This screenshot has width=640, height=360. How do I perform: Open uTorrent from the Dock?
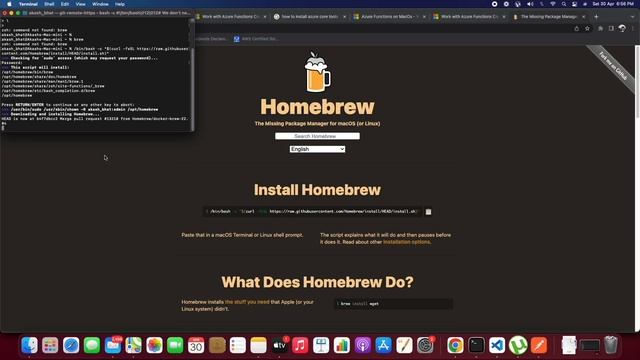(518, 345)
